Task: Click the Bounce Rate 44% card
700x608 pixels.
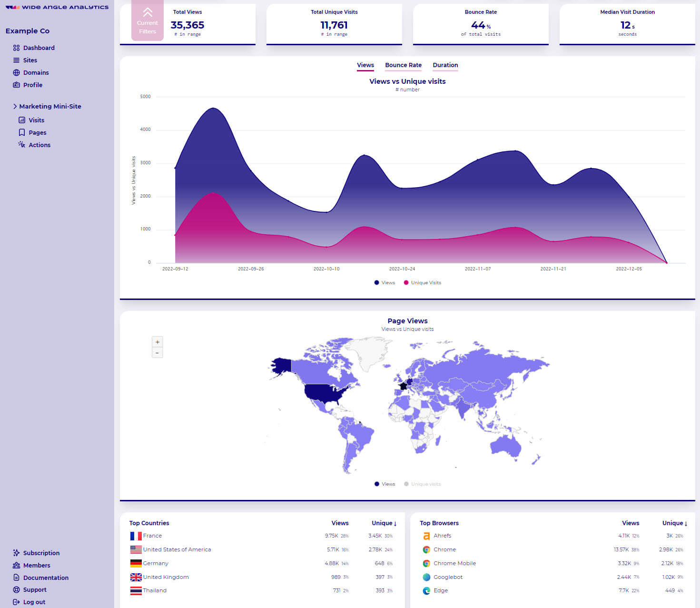Action: tap(481, 23)
